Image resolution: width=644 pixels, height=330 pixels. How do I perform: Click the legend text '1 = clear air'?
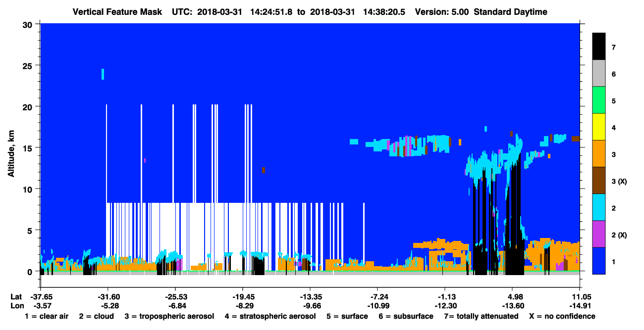click(x=47, y=316)
